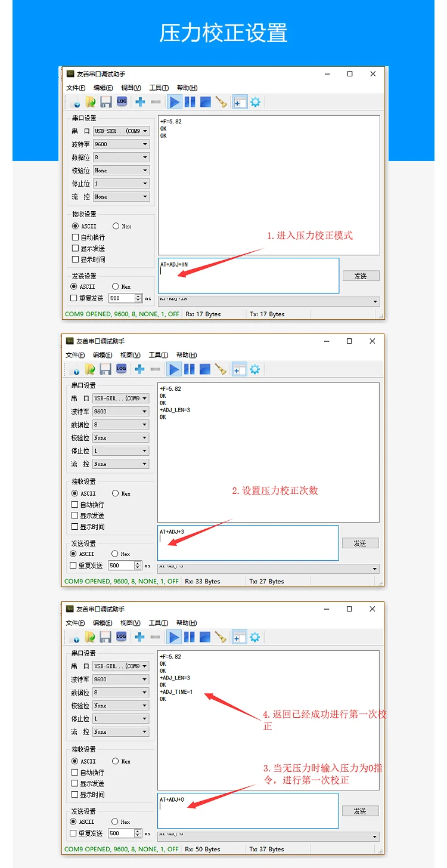Image resolution: width=447 pixels, height=868 pixels.
Task: Tick 自动换行 checkbox in Rx: 33 Bytes window
Action: 74,505
